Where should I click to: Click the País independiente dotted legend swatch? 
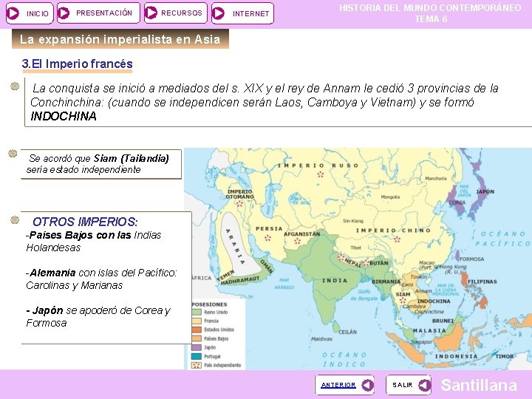(x=197, y=366)
